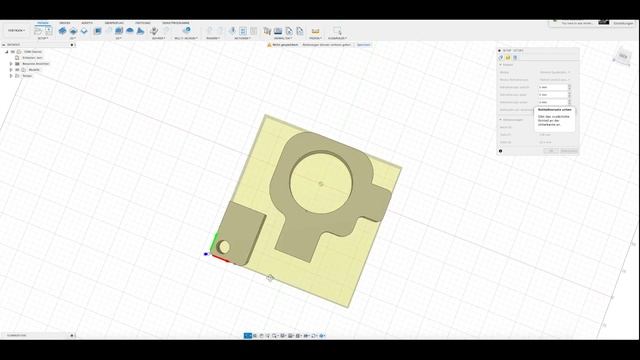640x360 pixels.
Task: Open the DIENSTPROGRAMME ribbon tab
Action: click(176, 23)
